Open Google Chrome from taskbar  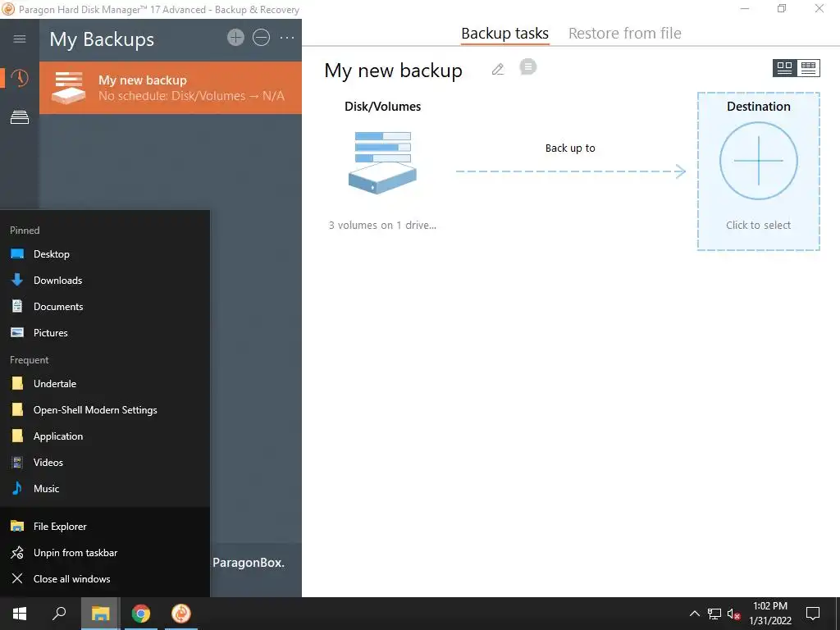(141, 614)
